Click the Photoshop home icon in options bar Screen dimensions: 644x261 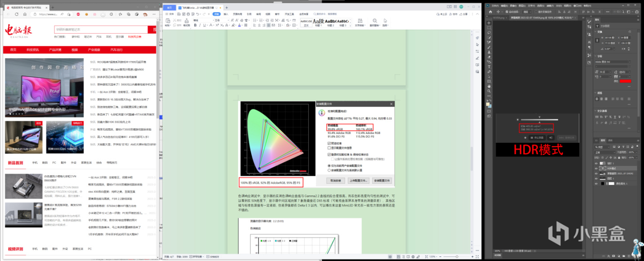tap(490, 12)
